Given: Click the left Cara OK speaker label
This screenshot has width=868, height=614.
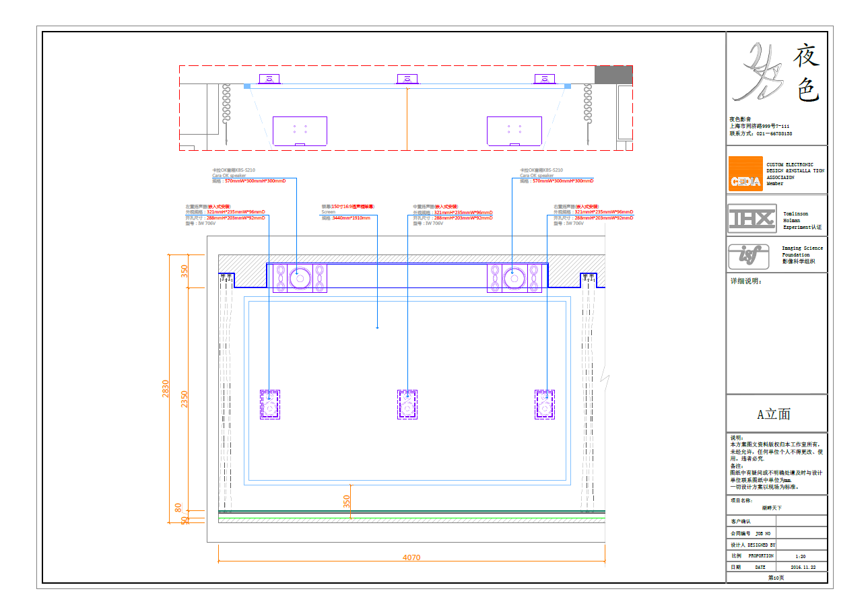Looking at the screenshot, I should [248, 176].
